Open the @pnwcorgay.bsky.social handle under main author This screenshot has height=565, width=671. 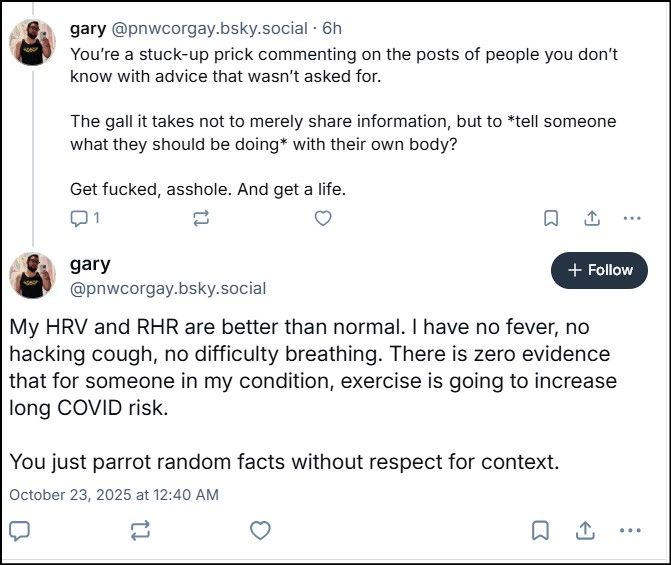pyautogui.click(x=168, y=288)
